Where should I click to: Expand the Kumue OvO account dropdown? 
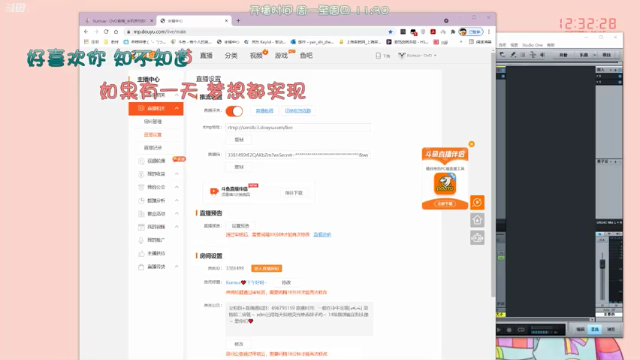[417, 56]
